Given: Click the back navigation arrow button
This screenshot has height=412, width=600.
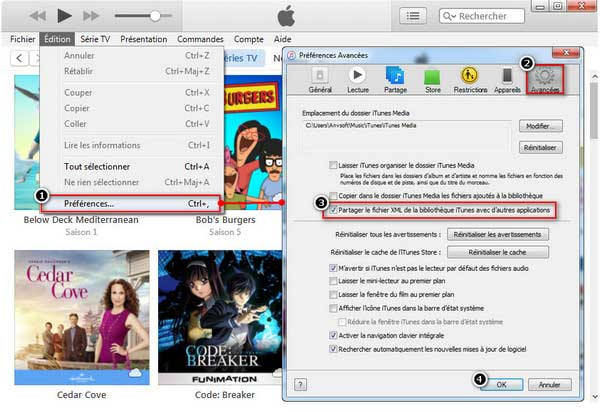Looking at the screenshot, I should 19,58.
